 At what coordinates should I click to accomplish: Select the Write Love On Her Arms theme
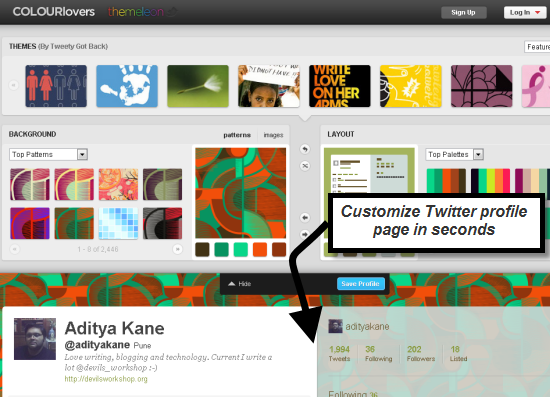340,86
